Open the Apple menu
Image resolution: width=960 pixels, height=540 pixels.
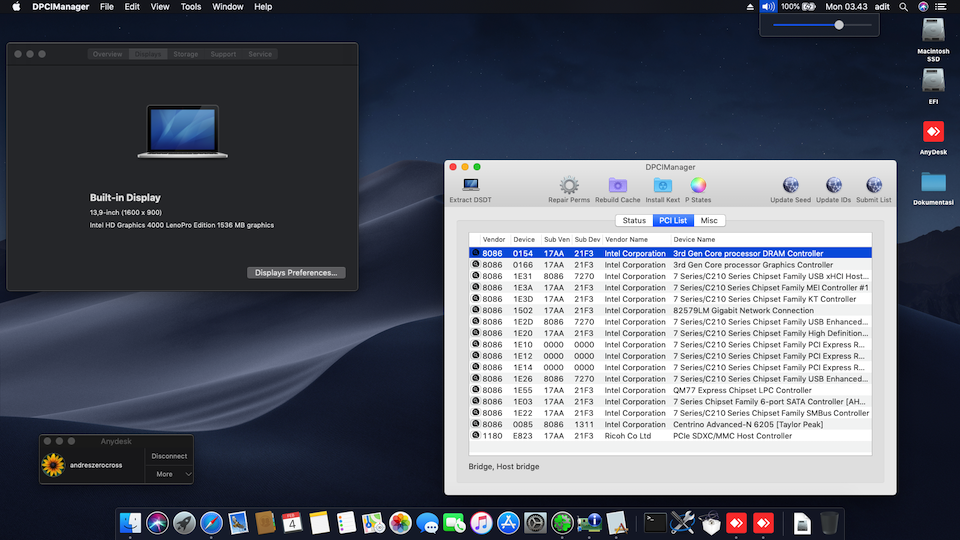coord(16,7)
